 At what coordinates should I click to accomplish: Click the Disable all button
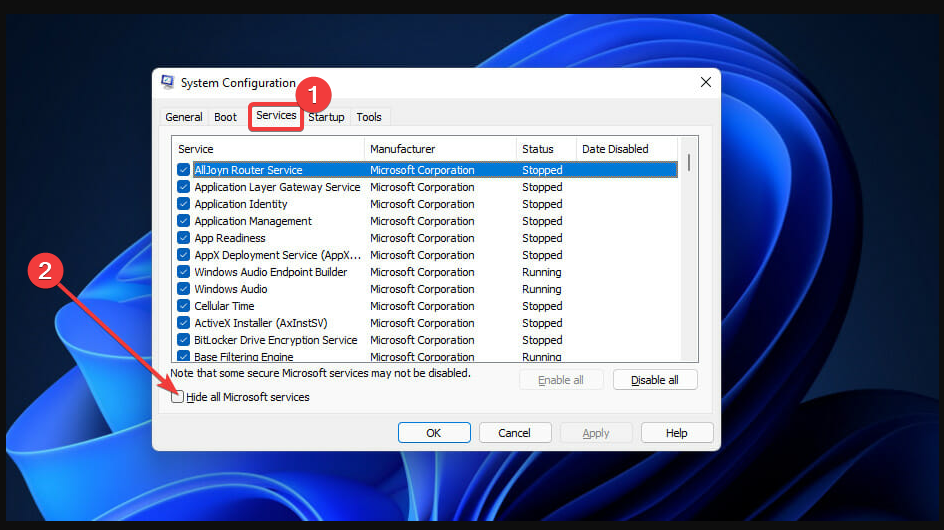(655, 380)
